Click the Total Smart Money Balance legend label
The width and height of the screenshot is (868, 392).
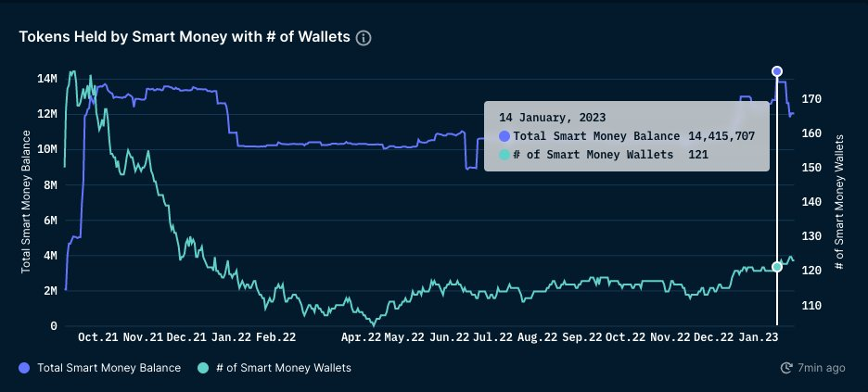pyautogui.click(x=109, y=368)
